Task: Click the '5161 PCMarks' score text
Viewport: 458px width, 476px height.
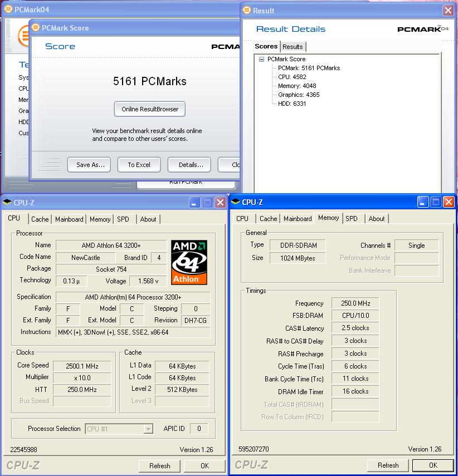Action: tap(150, 81)
